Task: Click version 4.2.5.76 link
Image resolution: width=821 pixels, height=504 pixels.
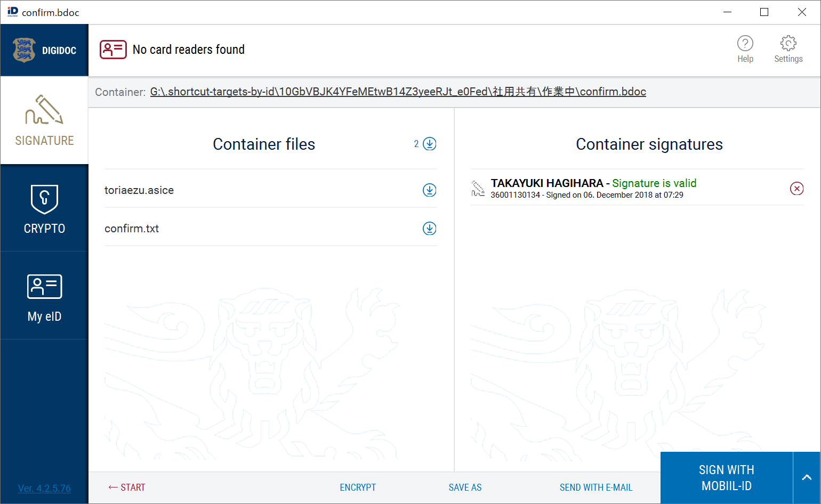Action: pos(44,488)
